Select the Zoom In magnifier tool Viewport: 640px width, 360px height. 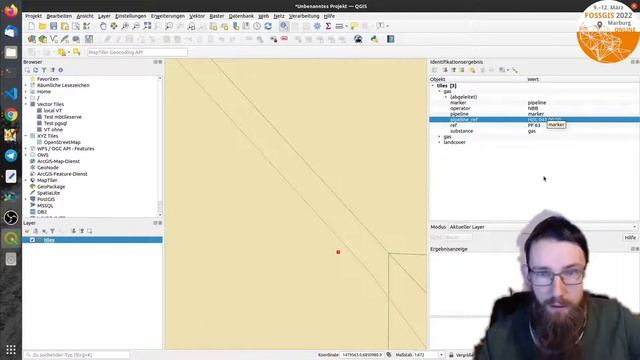coord(125,26)
